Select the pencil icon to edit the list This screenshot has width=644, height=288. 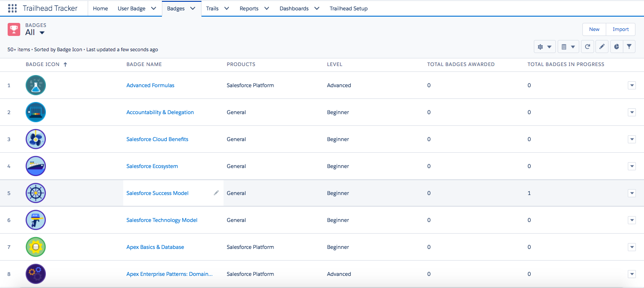point(602,46)
